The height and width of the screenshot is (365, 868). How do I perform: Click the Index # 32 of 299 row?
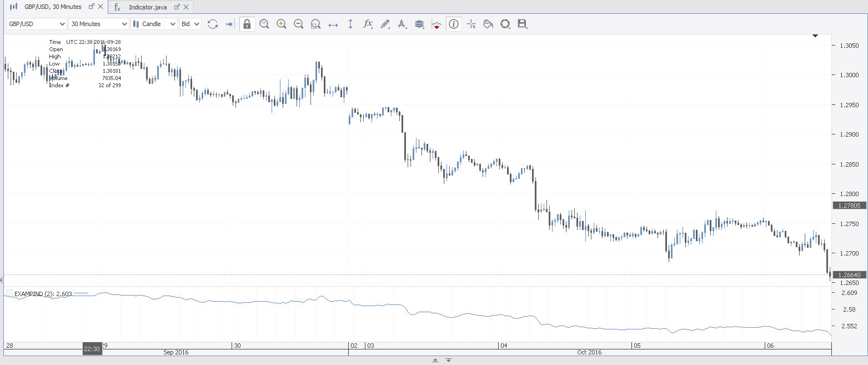coord(85,86)
